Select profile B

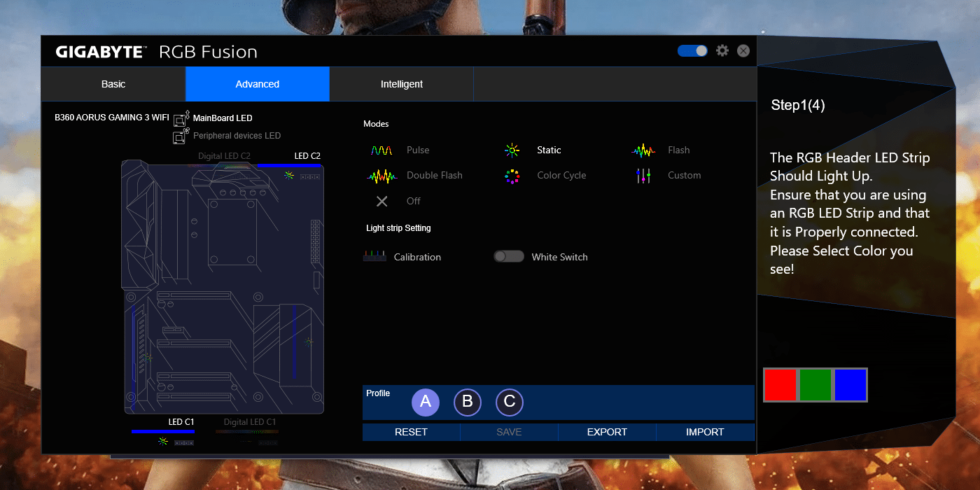468,402
